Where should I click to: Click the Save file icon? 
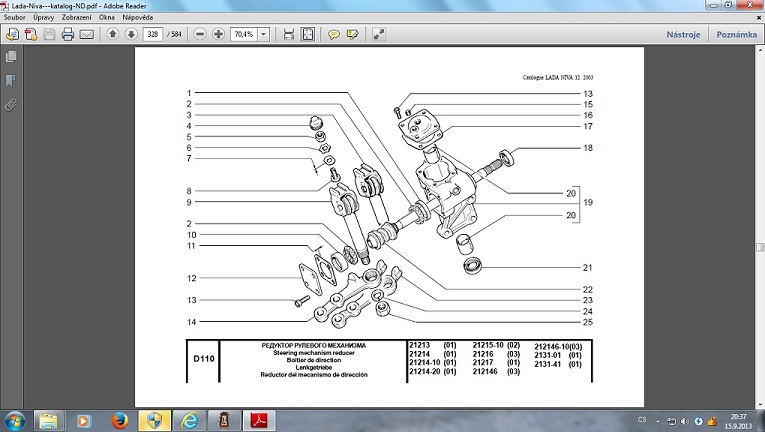[49, 34]
